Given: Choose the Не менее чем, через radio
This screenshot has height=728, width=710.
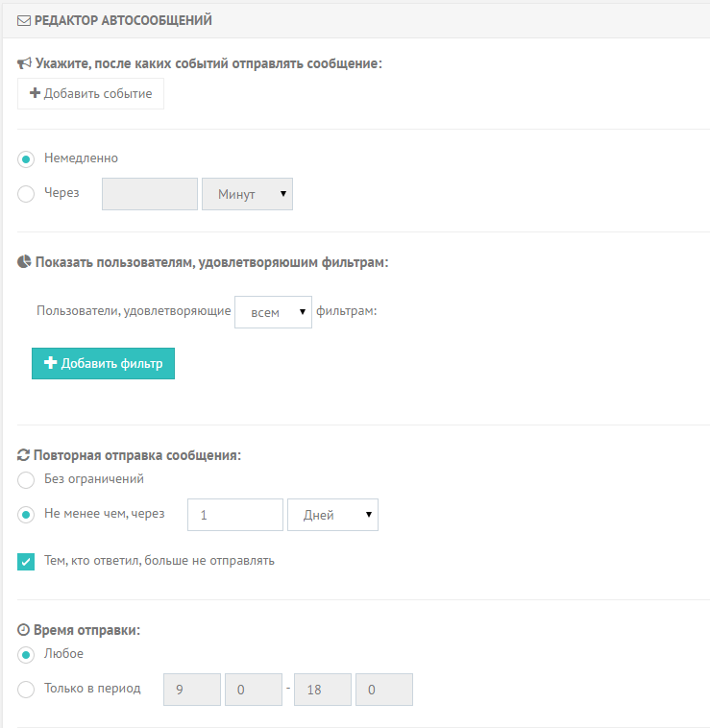Looking at the screenshot, I should [x=26, y=515].
